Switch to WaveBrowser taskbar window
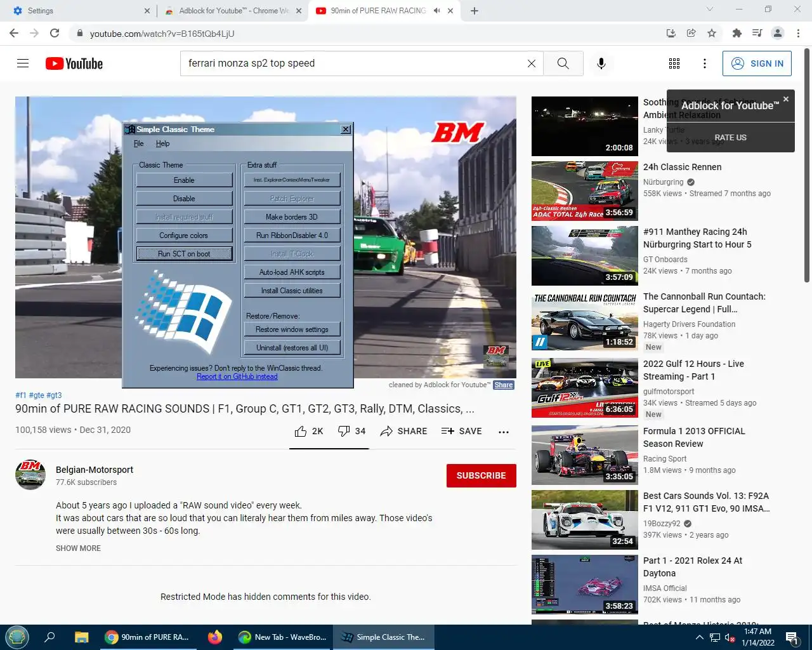Viewport: 812px width, 650px height. 282,637
